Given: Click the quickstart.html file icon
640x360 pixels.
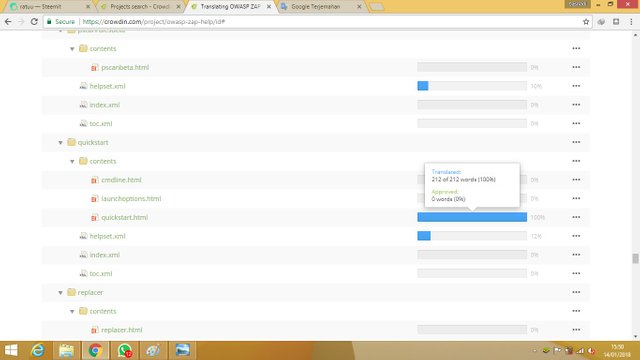Looking at the screenshot, I should pyautogui.click(x=95, y=218).
